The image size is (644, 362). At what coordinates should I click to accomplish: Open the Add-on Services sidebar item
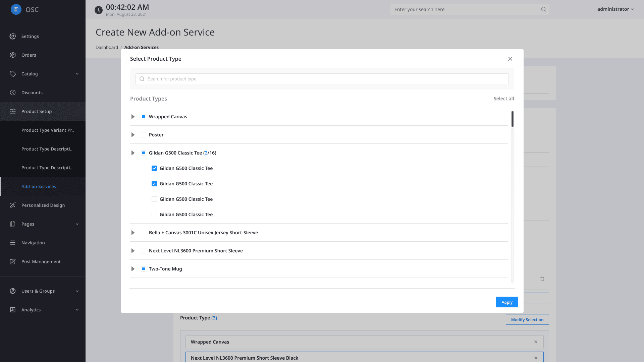tap(39, 186)
